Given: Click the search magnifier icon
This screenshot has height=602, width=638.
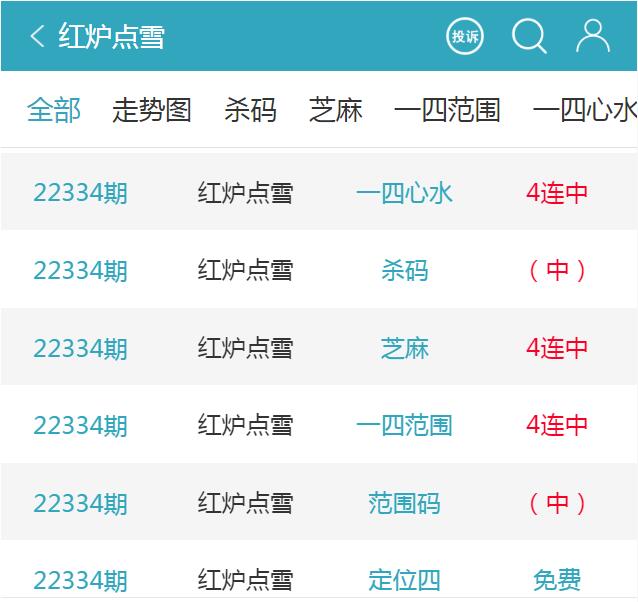Looking at the screenshot, I should coord(529,37).
